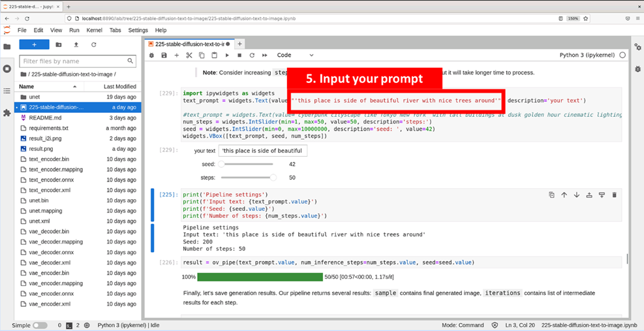Select the 225-stable-diffusion-text-to-image notebook tab
Screen dimensions: 644x331
pyautogui.click(x=189, y=44)
